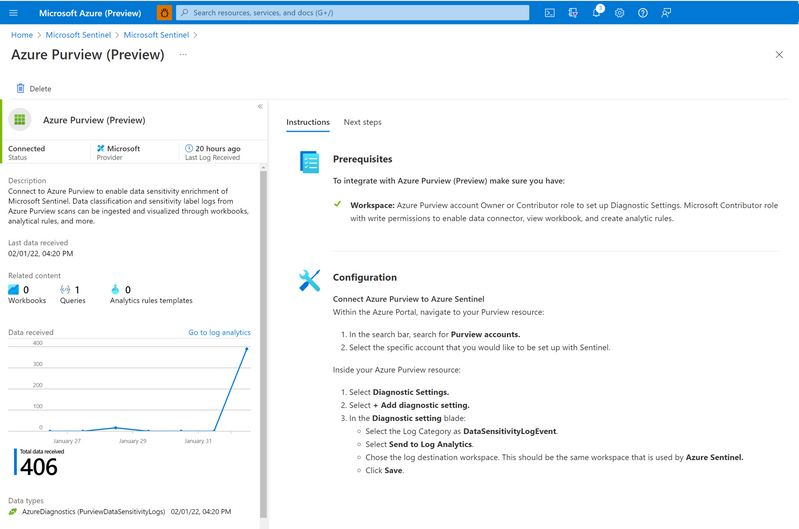
Task: Click the Last data received date value
Action: click(40, 253)
